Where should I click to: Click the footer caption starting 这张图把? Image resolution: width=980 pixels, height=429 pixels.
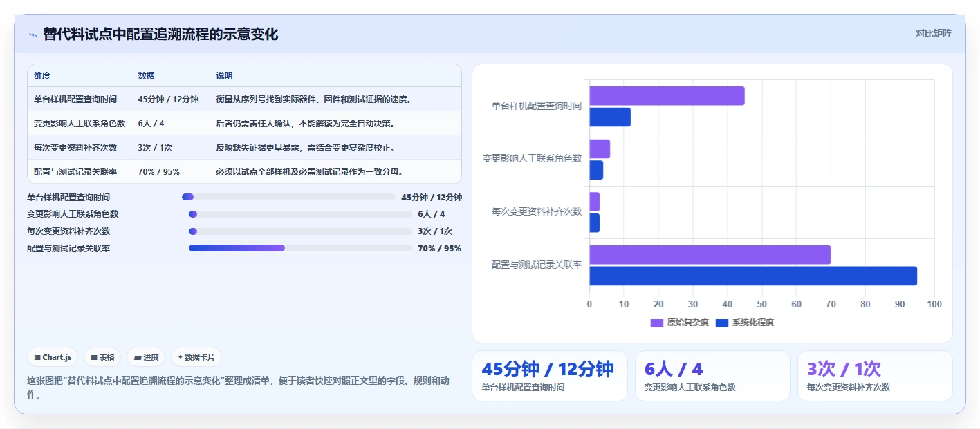[238, 388]
